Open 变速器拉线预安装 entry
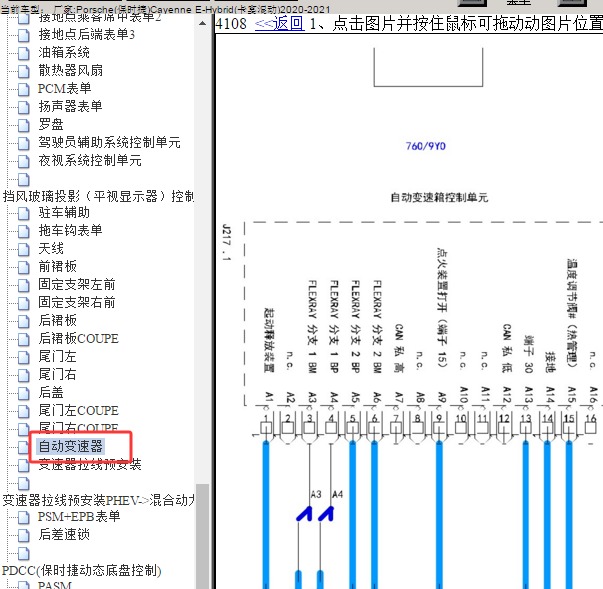 [90, 464]
